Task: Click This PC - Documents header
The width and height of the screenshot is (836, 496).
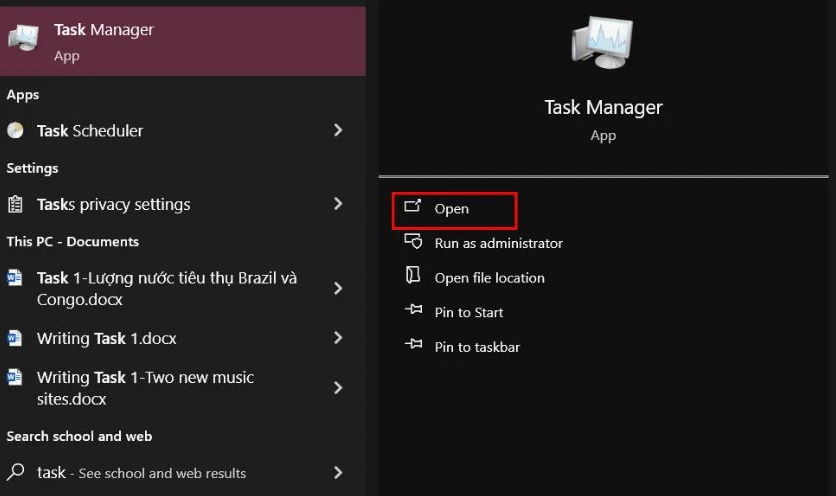Action: (73, 242)
